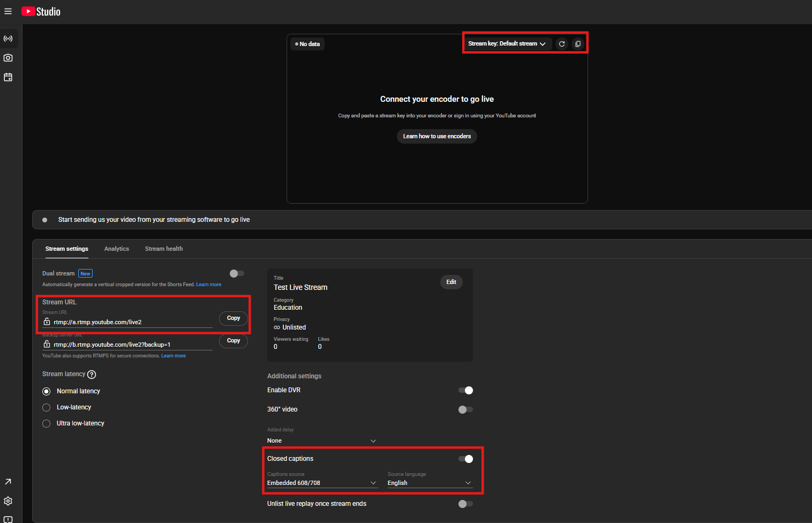Open the Source language English dropdown
Screen dimensions: 812x523
430,483
